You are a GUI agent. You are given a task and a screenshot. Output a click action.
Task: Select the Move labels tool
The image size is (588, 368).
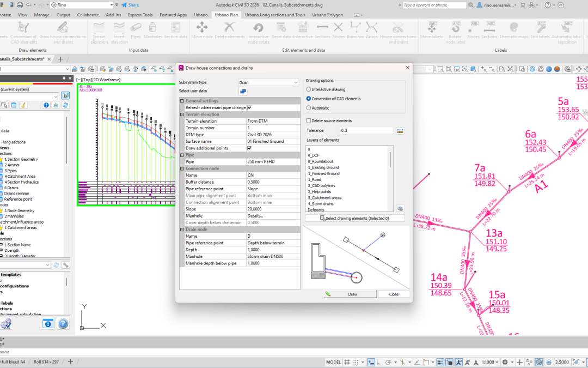[x=431, y=31]
